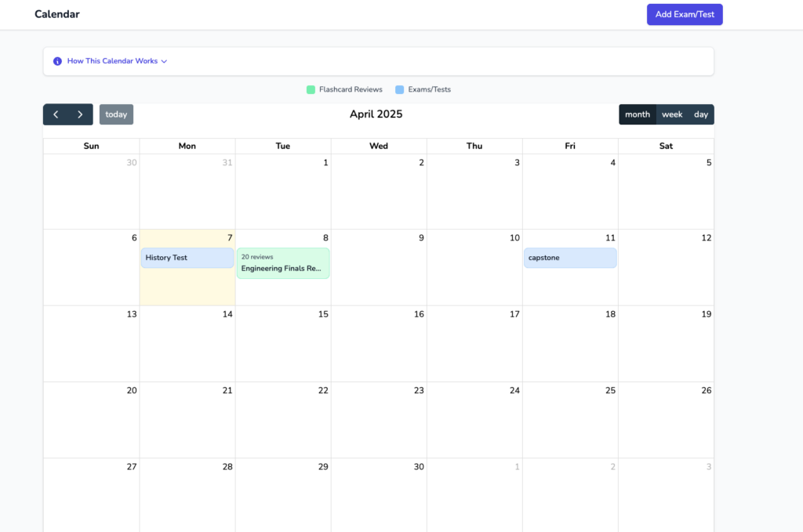Image resolution: width=803 pixels, height=532 pixels.
Task: Switch to month view
Action: point(637,114)
